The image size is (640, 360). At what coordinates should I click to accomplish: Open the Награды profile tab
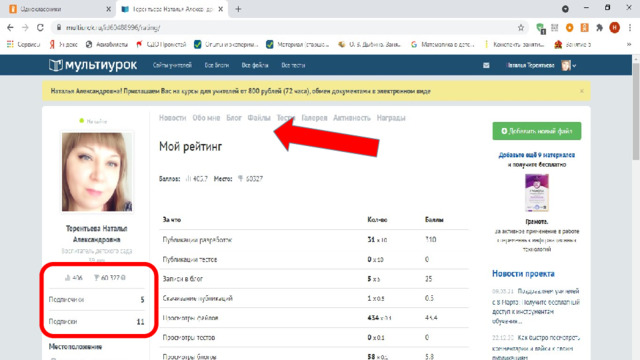[391, 118]
